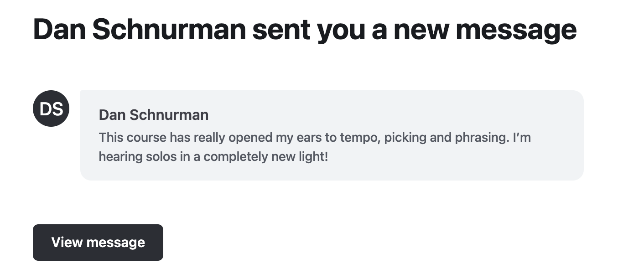Select the sender name inside the message bubble
This screenshot has width=644, height=279.
(x=153, y=115)
